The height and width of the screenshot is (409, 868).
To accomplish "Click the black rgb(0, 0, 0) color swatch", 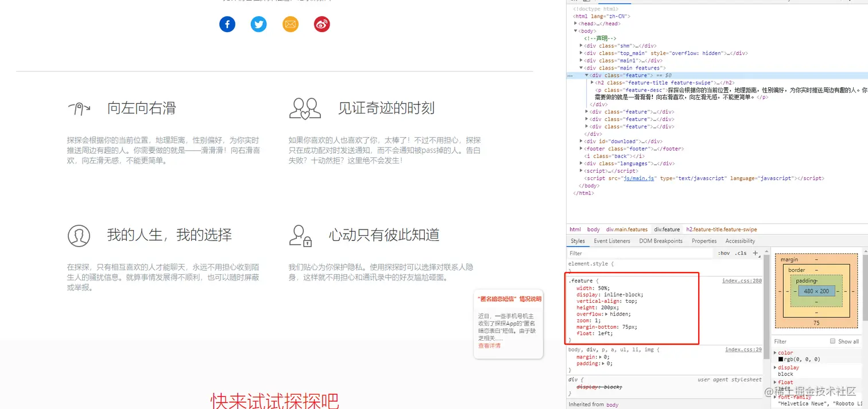I will [781, 360].
